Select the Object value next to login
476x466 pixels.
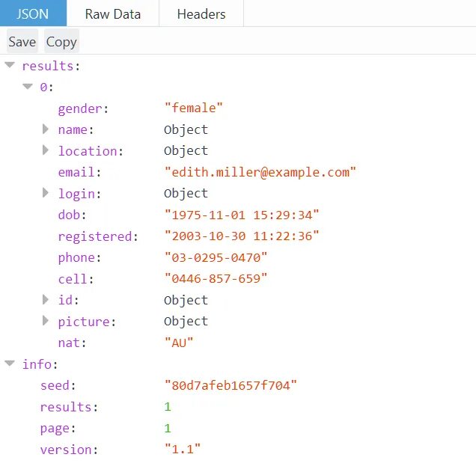click(186, 193)
